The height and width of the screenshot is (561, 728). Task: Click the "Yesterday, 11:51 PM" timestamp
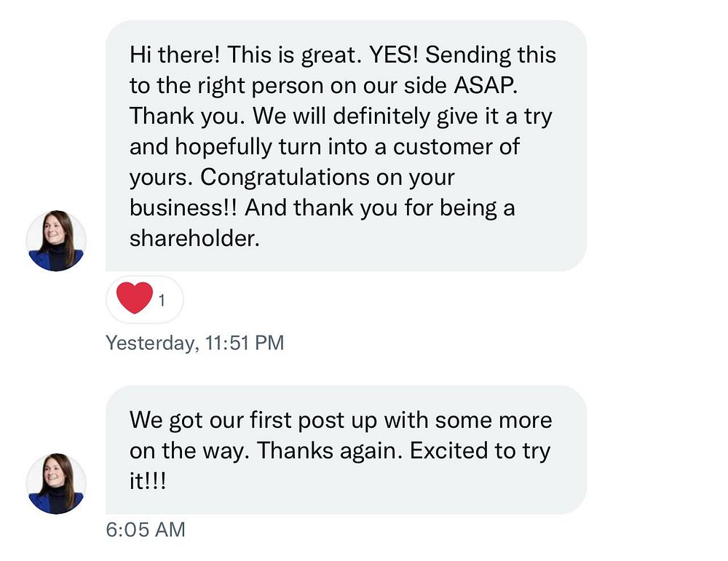pyautogui.click(x=194, y=343)
